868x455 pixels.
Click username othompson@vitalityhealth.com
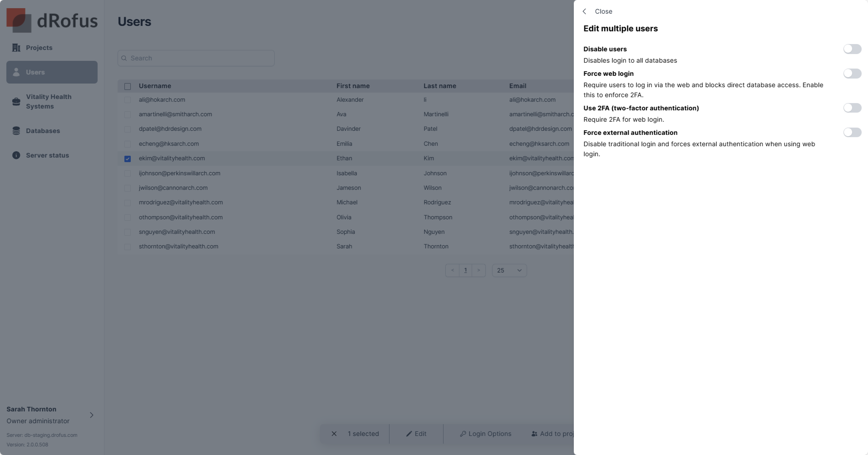tap(181, 217)
